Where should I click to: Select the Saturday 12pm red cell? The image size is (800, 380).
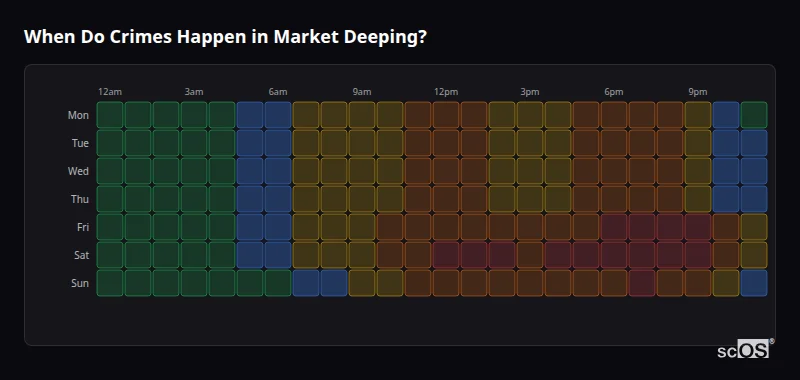[x=446, y=255]
